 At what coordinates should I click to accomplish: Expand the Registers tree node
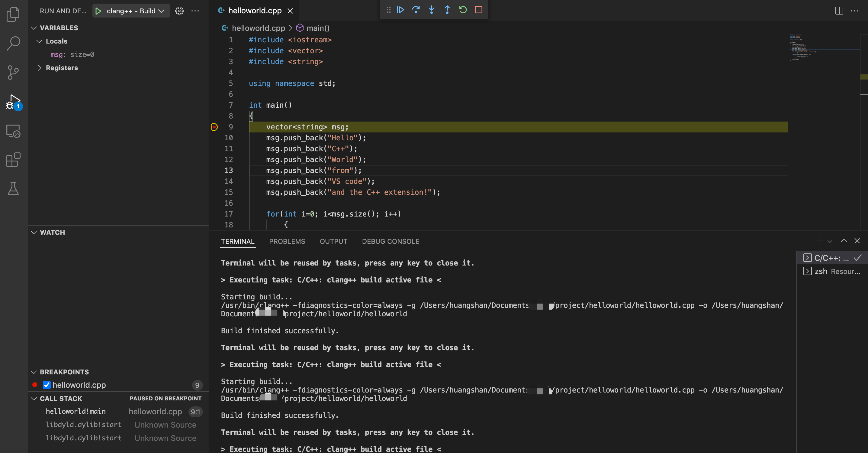tap(40, 68)
